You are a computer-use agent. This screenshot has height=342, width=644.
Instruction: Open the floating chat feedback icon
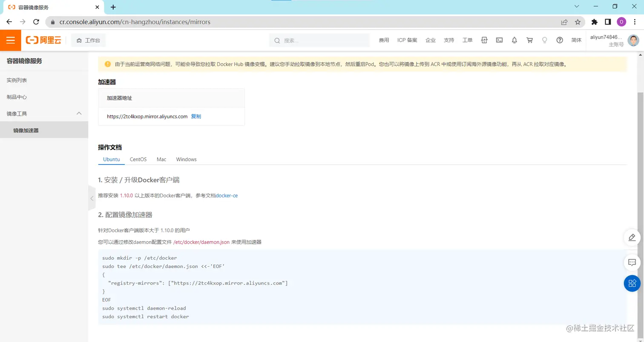[632, 263]
